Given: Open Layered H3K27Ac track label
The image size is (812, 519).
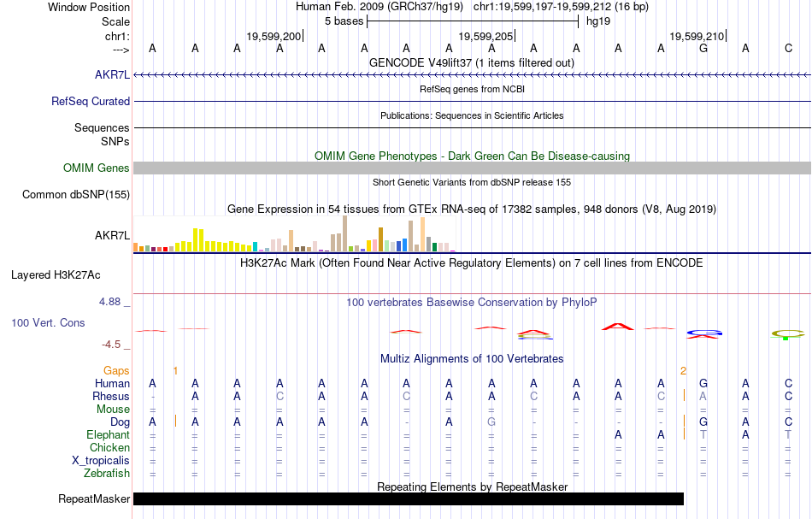Looking at the screenshot, I should tap(56, 274).
